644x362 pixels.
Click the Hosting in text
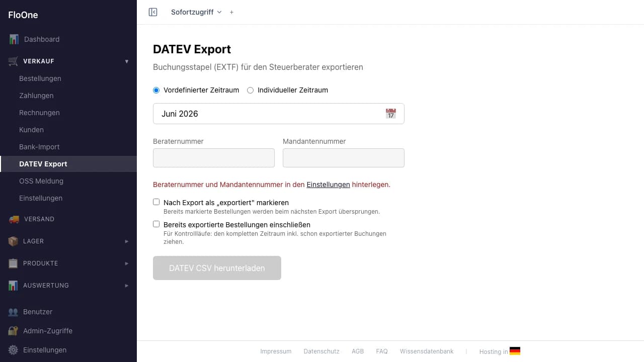click(494, 352)
